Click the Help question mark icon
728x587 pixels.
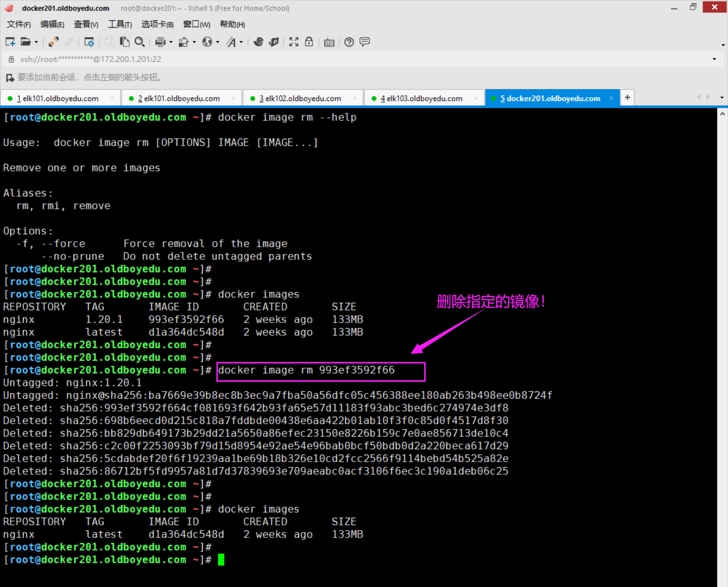click(x=349, y=42)
